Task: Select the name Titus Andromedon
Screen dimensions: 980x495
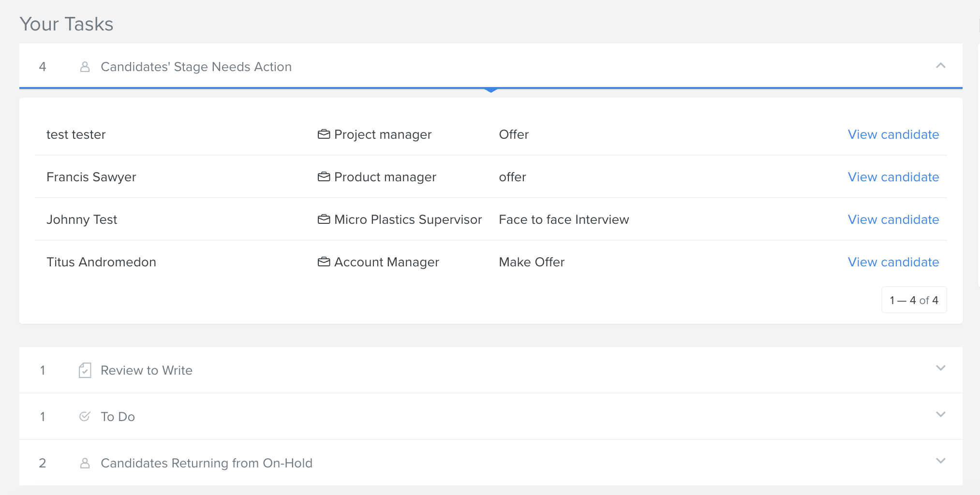Action: point(101,262)
